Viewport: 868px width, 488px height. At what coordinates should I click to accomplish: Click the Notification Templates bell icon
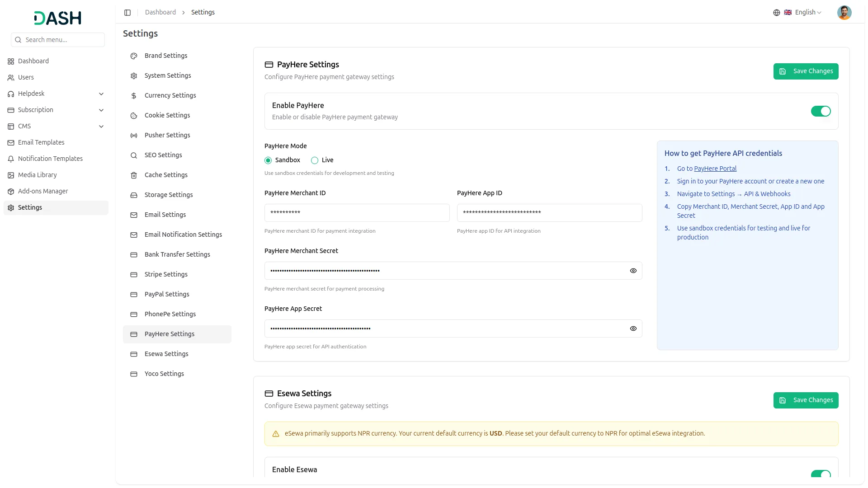coord(11,159)
